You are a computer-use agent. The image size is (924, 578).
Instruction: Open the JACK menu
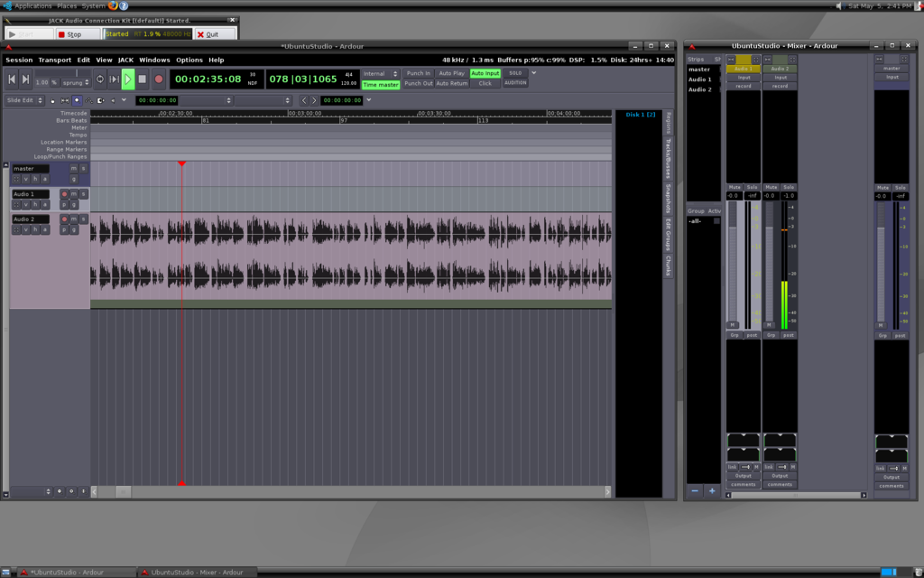pyautogui.click(x=125, y=60)
